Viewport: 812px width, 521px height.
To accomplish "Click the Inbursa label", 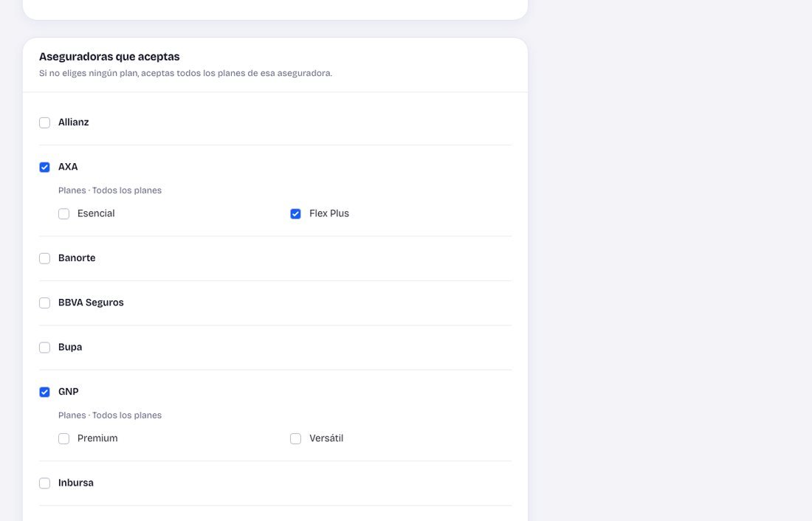I will (75, 483).
